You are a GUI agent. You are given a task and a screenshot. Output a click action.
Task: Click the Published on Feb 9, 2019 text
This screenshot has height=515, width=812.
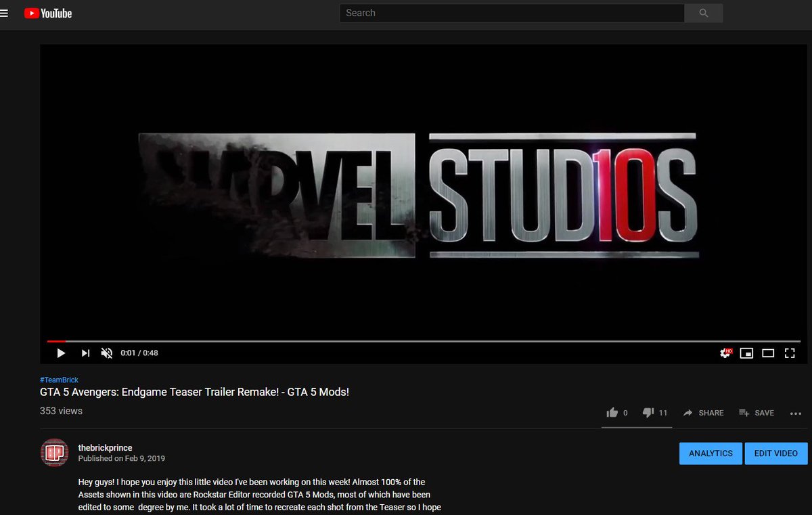click(121, 458)
